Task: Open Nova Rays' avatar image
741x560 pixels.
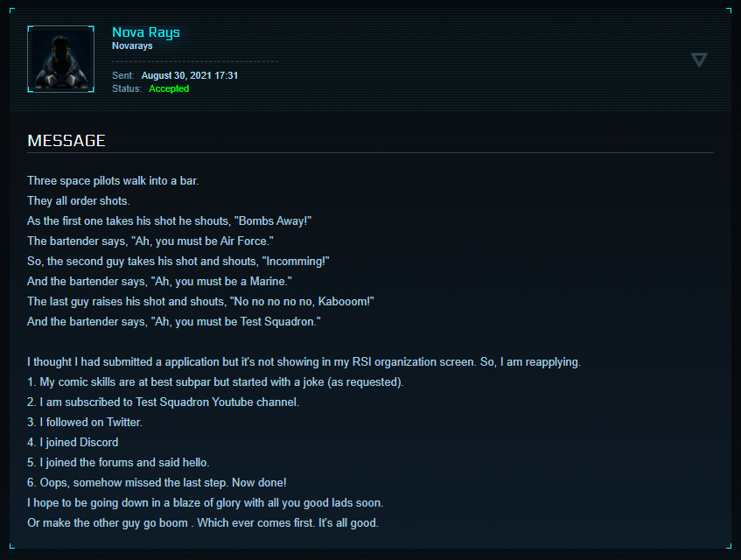Action: coord(60,59)
